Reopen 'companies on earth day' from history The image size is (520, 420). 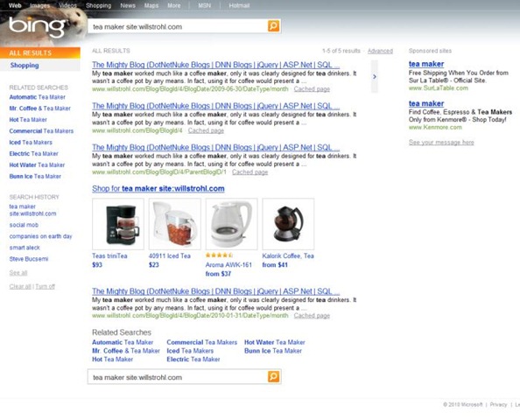pyautogui.click(x=40, y=236)
